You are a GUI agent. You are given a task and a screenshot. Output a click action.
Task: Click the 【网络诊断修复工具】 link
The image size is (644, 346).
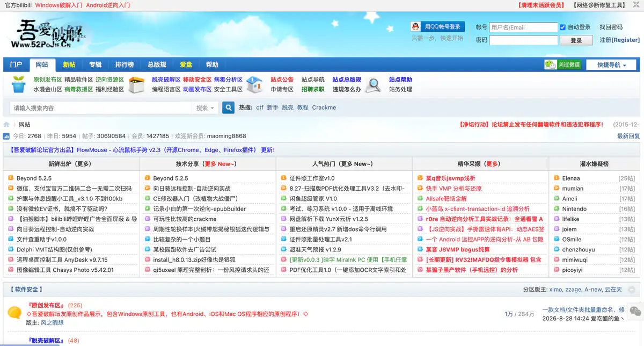[599, 5]
